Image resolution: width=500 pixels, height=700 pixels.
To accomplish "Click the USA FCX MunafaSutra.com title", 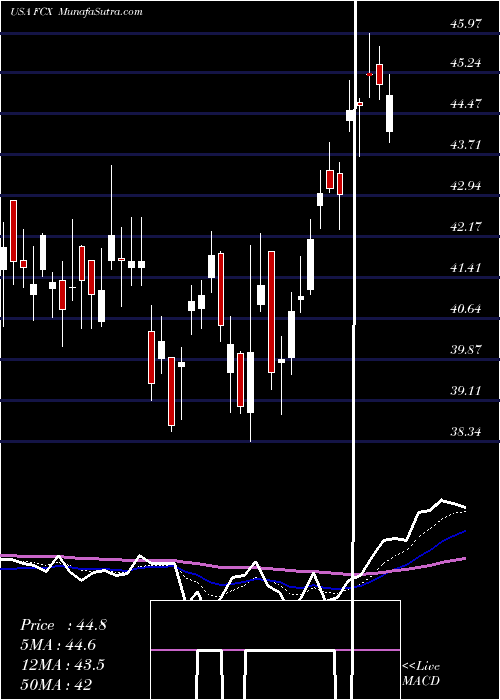I will coord(76,12).
